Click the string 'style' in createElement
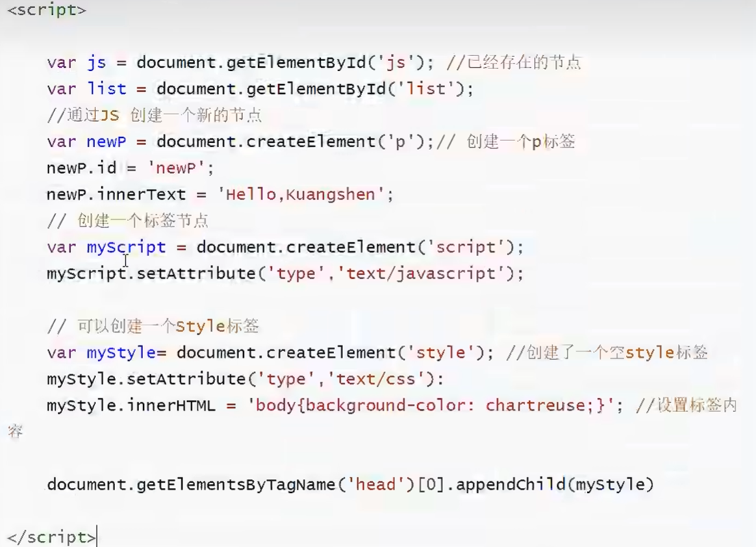Screen dimensions: 756x547 [441, 353]
